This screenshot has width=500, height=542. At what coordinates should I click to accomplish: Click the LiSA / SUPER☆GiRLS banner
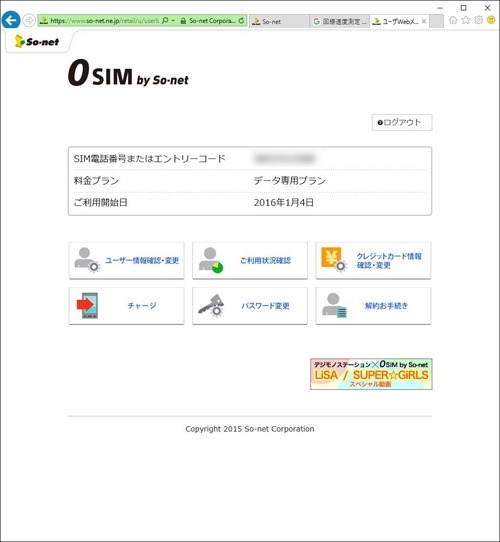click(371, 374)
